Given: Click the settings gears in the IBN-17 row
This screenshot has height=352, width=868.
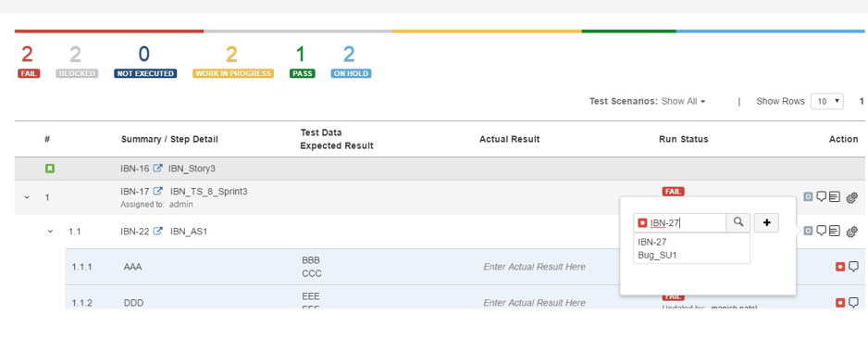Looking at the screenshot, I should click(852, 197).
